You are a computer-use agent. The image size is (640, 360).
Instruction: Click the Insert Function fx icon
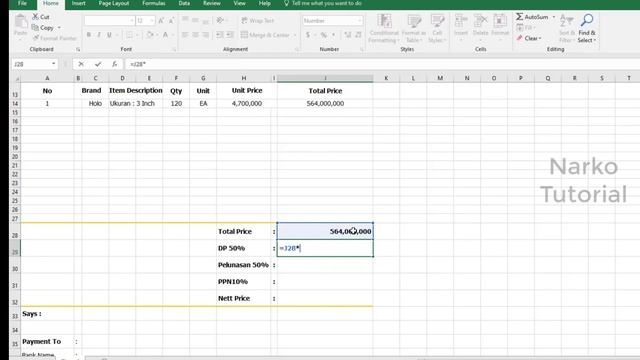click(x=115, y=64)
